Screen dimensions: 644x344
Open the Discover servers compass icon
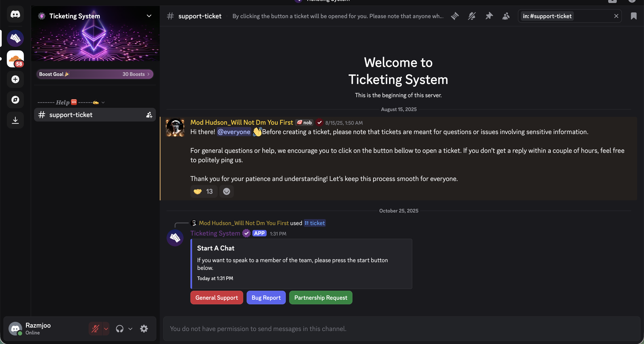click(15, 100)
